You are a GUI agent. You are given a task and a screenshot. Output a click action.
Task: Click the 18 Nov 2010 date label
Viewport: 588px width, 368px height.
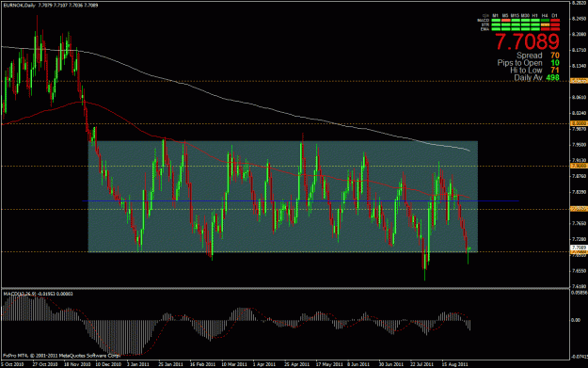pyautogui.click(x=77, y=364)
